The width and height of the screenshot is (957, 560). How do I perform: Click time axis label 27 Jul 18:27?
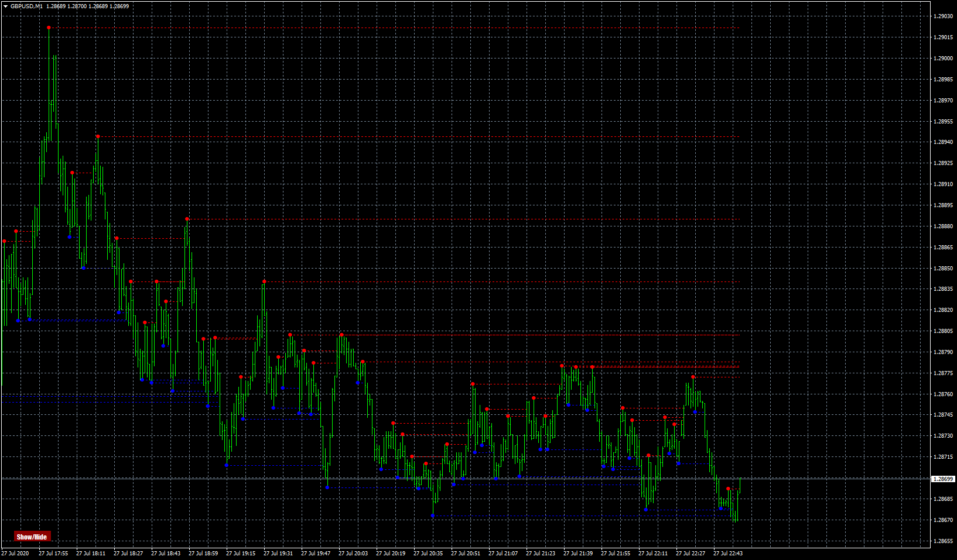click(x=128, y=554)
